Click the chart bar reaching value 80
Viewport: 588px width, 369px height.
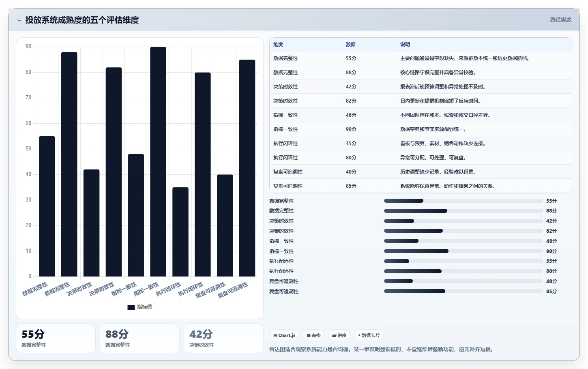click(203, 174)
